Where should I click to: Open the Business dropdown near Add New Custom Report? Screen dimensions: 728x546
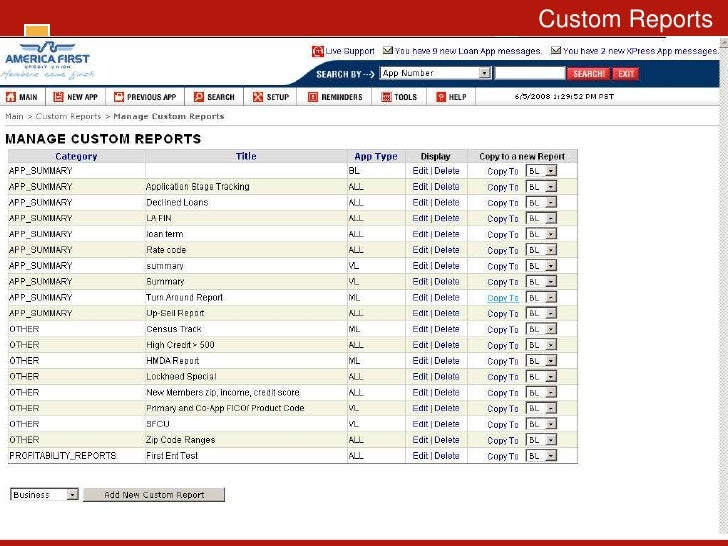click(44, 494)
